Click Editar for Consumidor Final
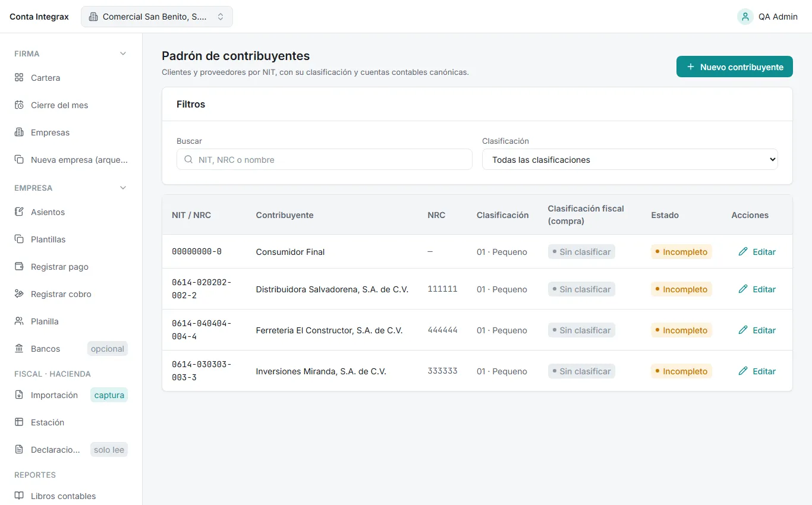Screen dimensions: 812x505 [x=757, y=252]
